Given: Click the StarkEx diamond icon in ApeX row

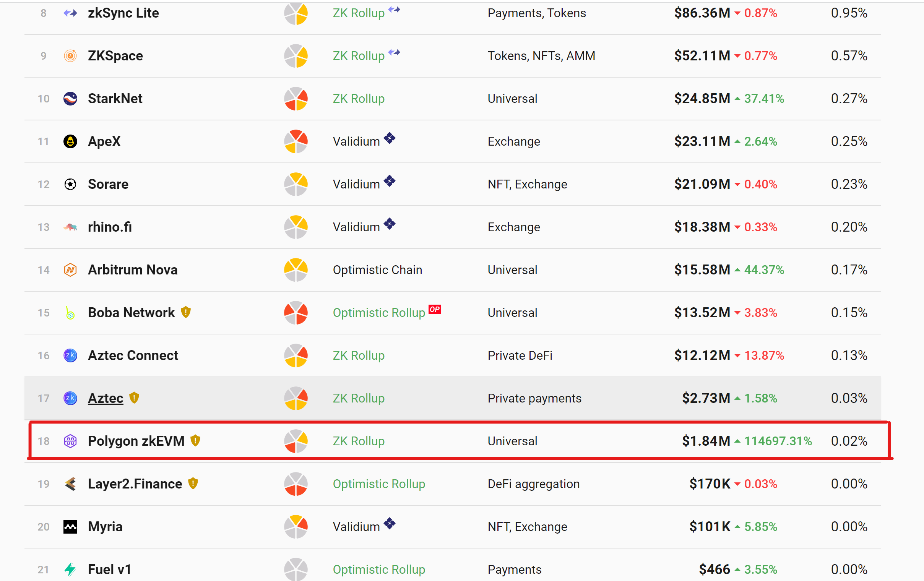Looking at the screenshot, I should [390, 138].
